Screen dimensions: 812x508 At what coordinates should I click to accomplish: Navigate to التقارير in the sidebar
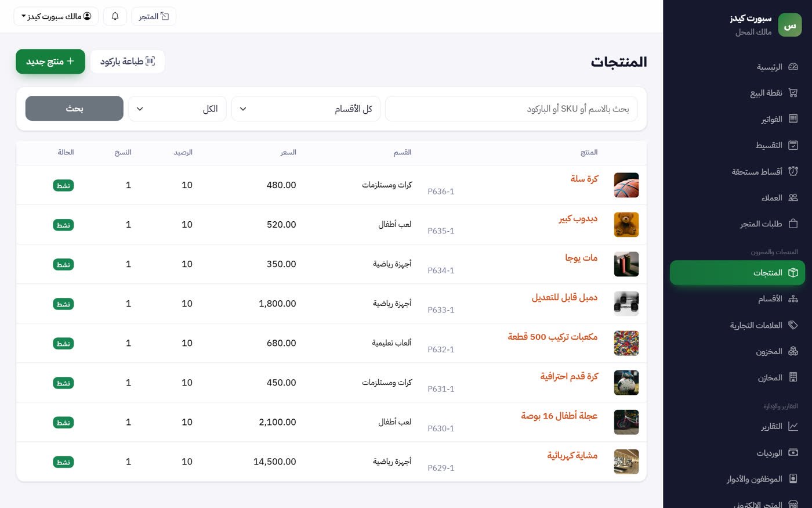tap(737, 427)
